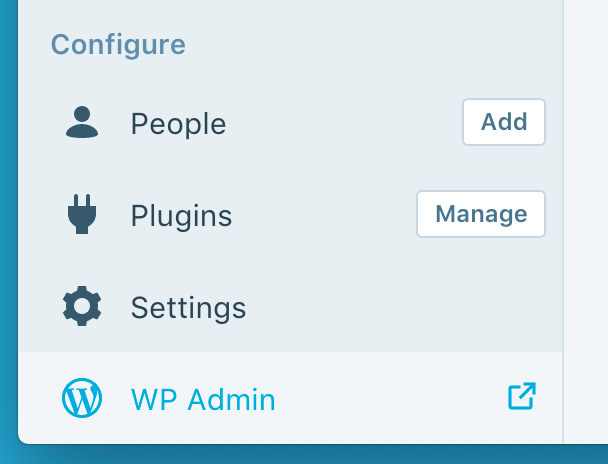Go to the Settings menu item
This screenshot has width=608, height=464.
pyautogui.click(x=188, y=308)
